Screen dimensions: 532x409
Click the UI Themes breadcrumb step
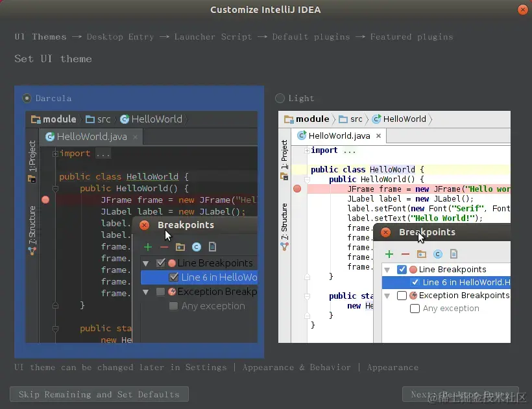[40, 36]
